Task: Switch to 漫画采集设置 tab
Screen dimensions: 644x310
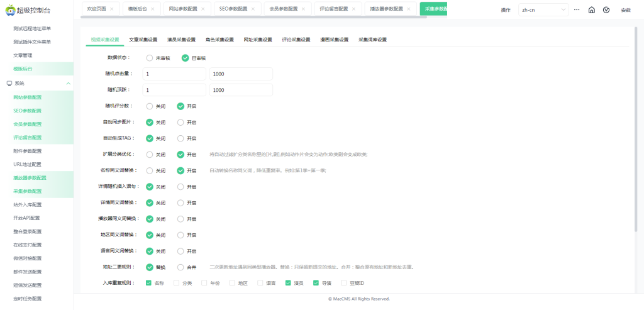Action: click(335, 40)
